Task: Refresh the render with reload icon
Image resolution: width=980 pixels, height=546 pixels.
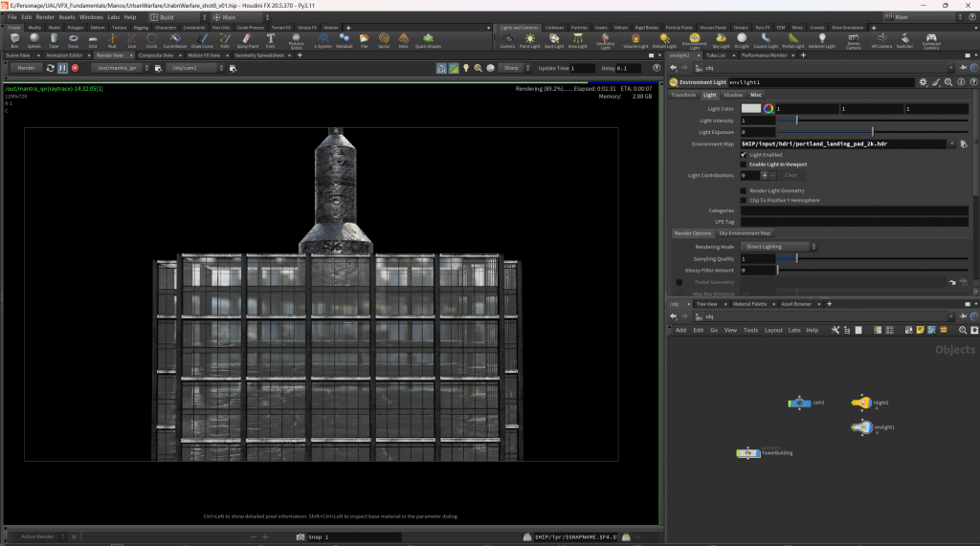Action: [51, 68]
